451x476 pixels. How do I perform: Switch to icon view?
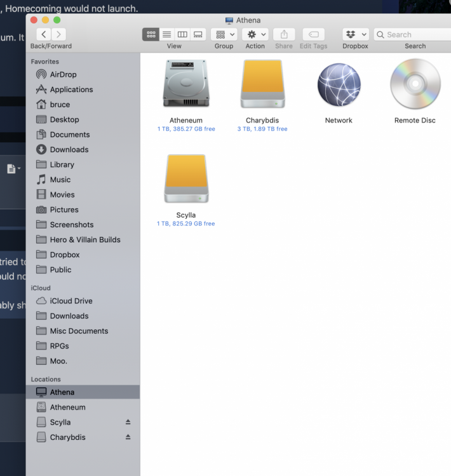151,34
